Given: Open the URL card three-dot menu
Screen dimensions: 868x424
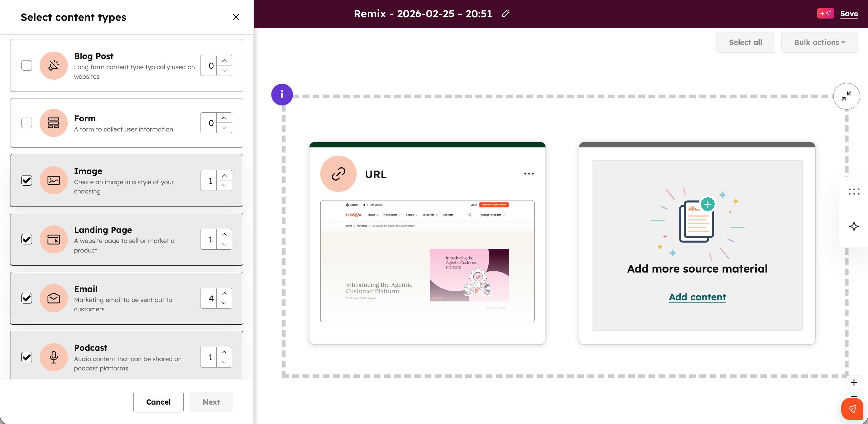Looking at the screenshot, I should point(529,174).
